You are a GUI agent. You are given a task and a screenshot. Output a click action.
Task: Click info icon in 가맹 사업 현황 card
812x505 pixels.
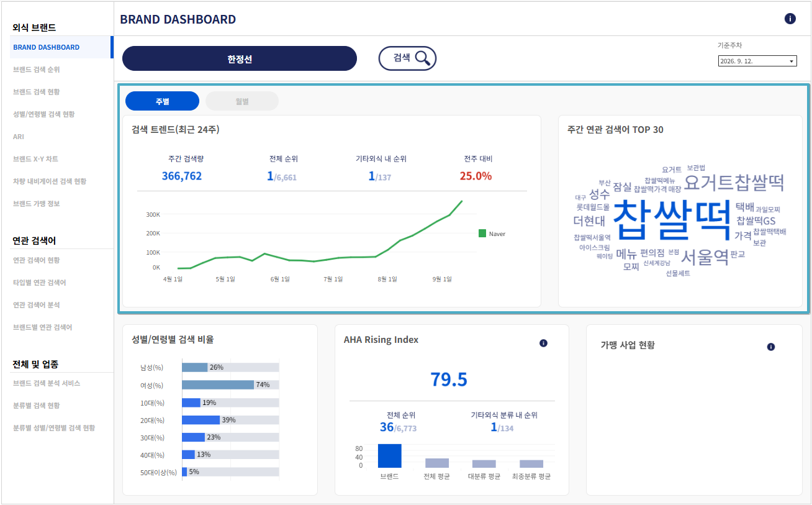(771, 347)
